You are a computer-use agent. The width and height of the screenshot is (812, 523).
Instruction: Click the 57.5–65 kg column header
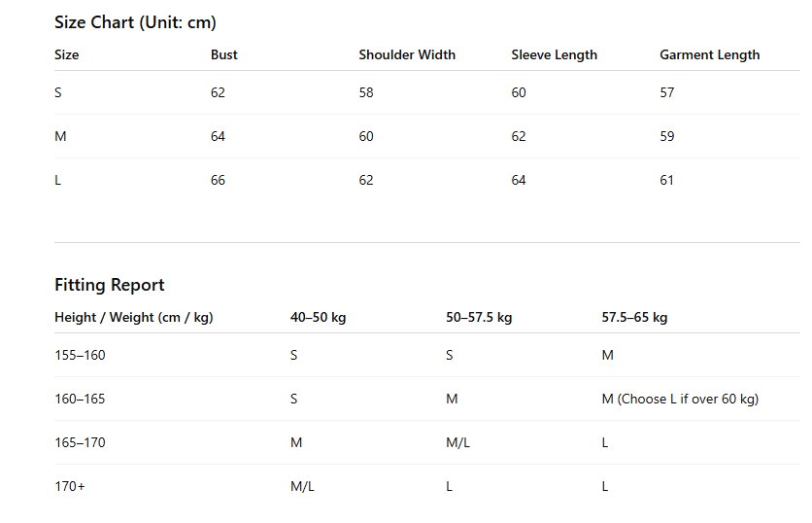pyautogui.click(x=634, y=317)
